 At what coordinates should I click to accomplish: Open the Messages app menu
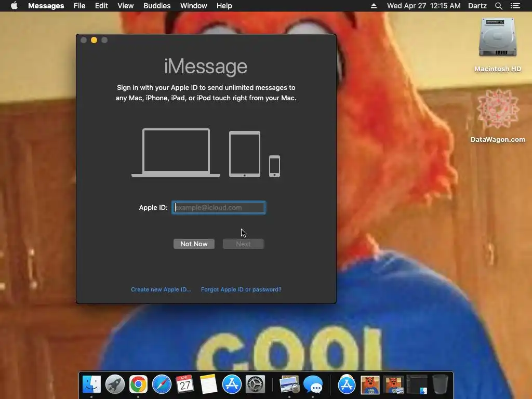click(x=46, y=6)
